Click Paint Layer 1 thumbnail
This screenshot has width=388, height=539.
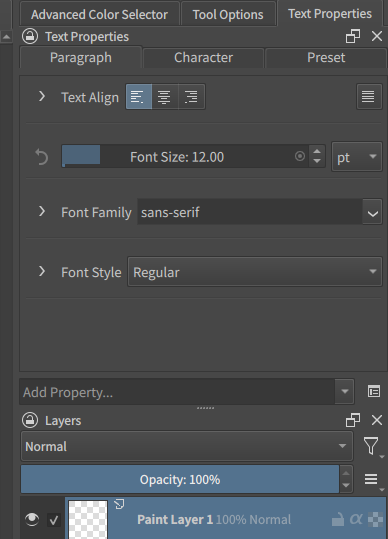(x=88, y=520)
